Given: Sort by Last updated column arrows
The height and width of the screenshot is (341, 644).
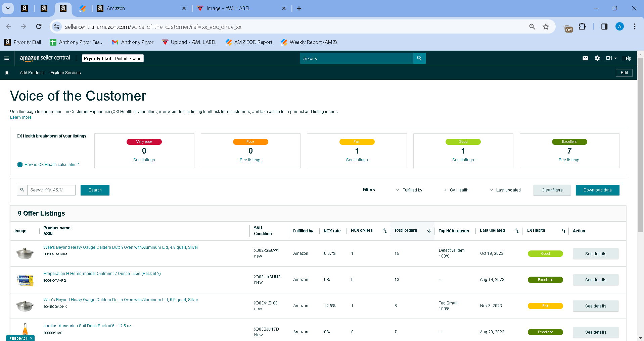Looking at the screenshot, I should click(517, 231).
